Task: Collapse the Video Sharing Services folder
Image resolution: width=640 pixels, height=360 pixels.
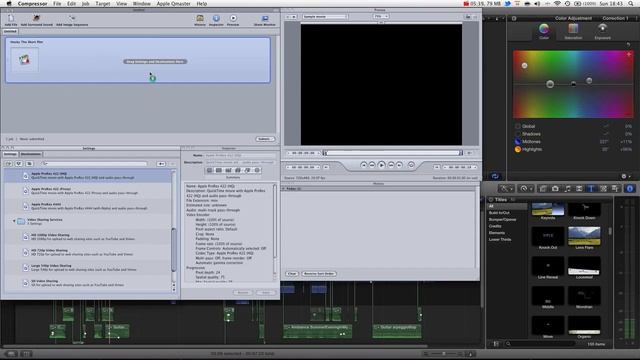Action: 14,221
